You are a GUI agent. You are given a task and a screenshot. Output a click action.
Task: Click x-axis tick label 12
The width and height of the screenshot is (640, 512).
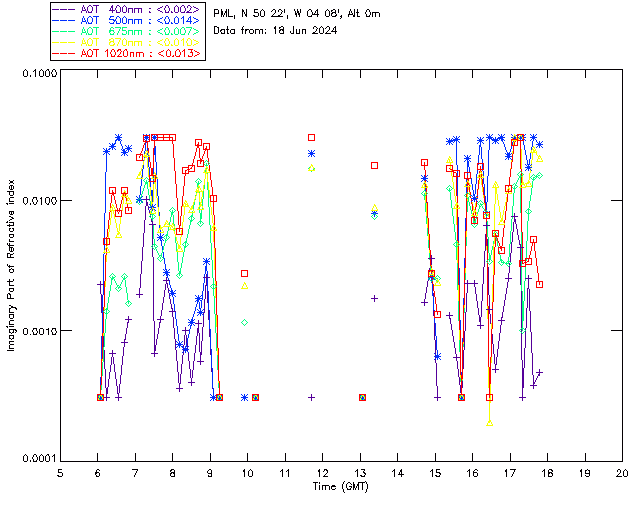322,473
